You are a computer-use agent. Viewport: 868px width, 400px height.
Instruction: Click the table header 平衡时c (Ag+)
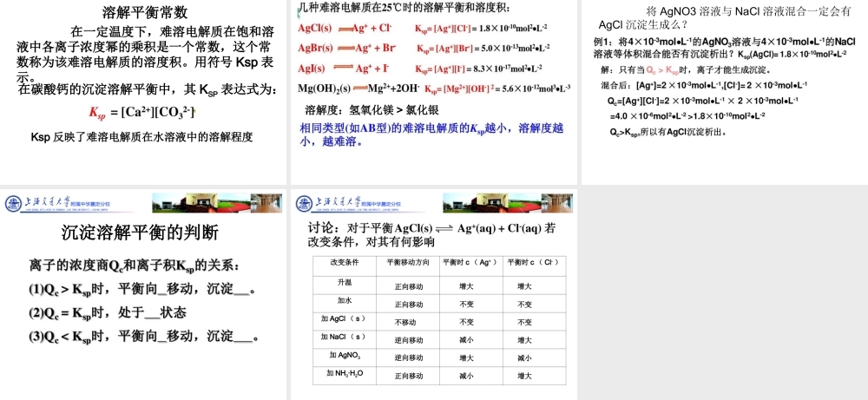pyautogui.click(x=471, y=262)
